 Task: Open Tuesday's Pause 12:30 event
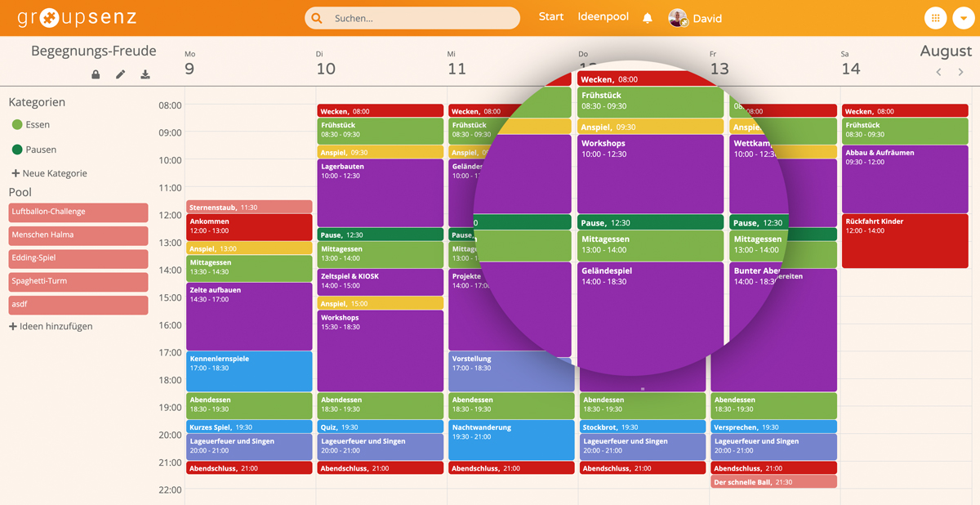(x=380, y=235)
